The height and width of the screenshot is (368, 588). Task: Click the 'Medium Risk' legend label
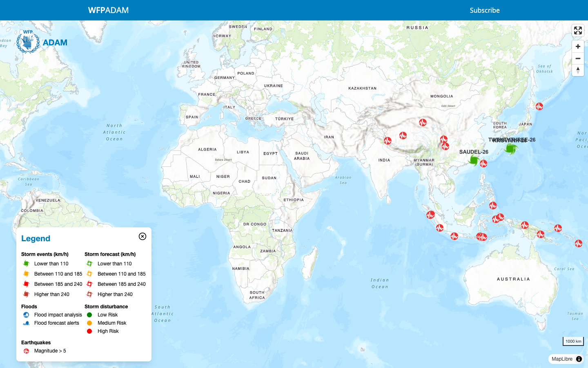point(112,323)
